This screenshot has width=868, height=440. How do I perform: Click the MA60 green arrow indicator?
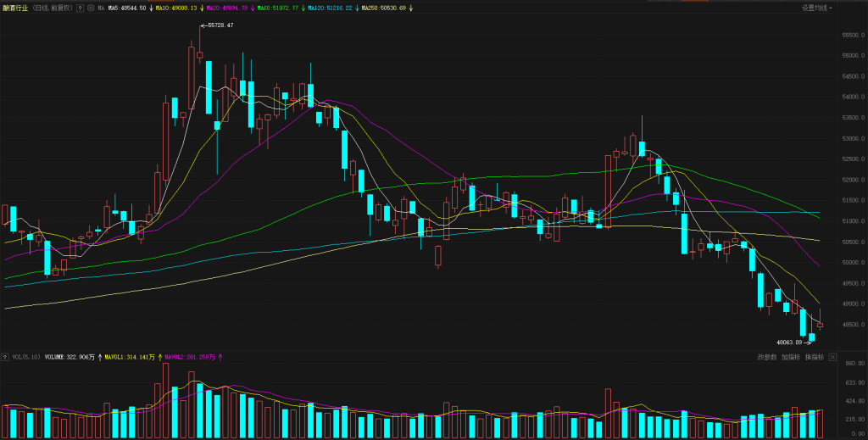303,8
